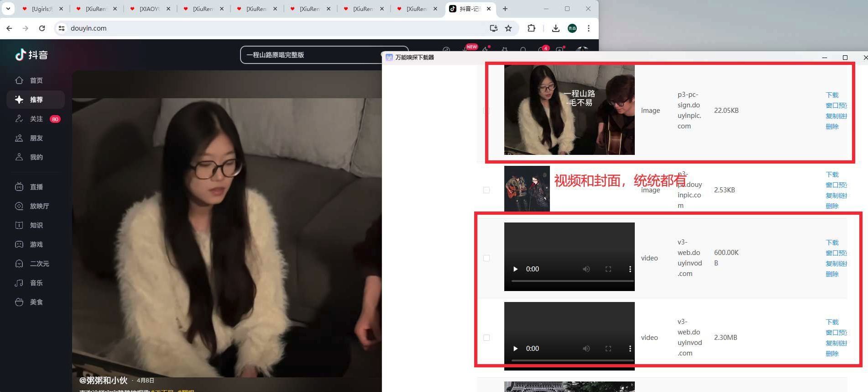Click 万能嗅探下载器 window title icon
The image size is (868, 392).
(x=389, y=58)
